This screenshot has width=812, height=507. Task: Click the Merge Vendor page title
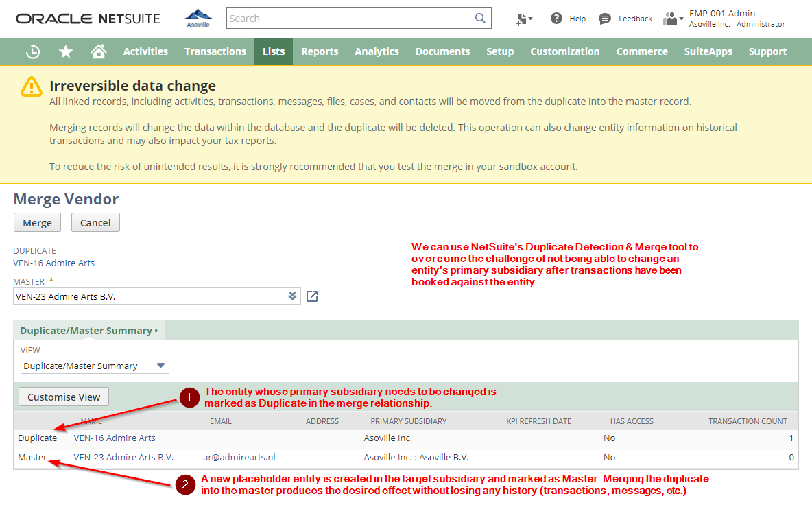pos(66,199)
